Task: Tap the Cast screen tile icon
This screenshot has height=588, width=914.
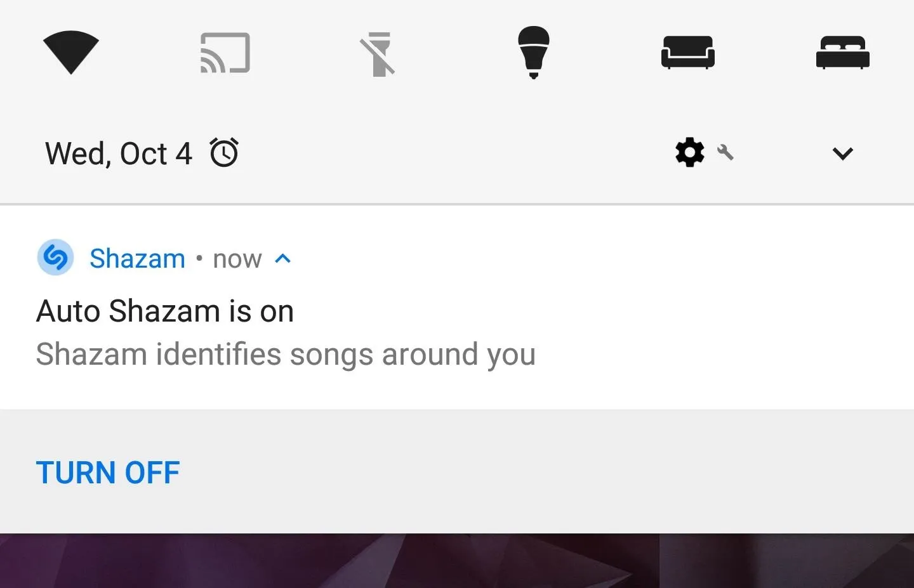Action: (225, 53)
